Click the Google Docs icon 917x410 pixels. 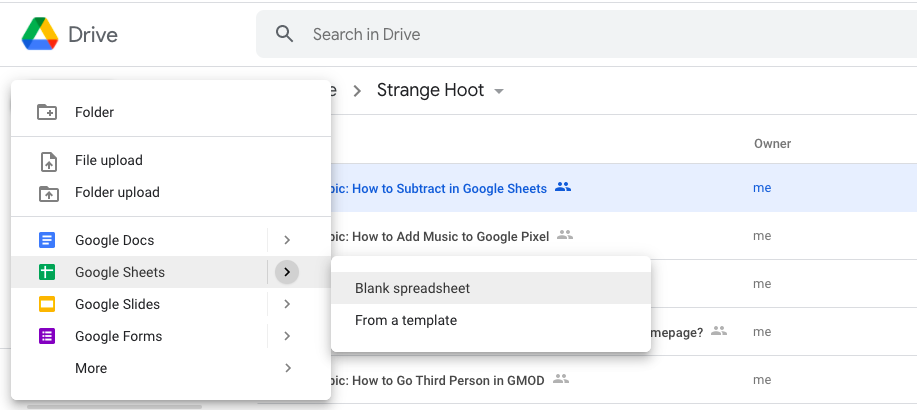pyautogui.click(x=47, y=240)
